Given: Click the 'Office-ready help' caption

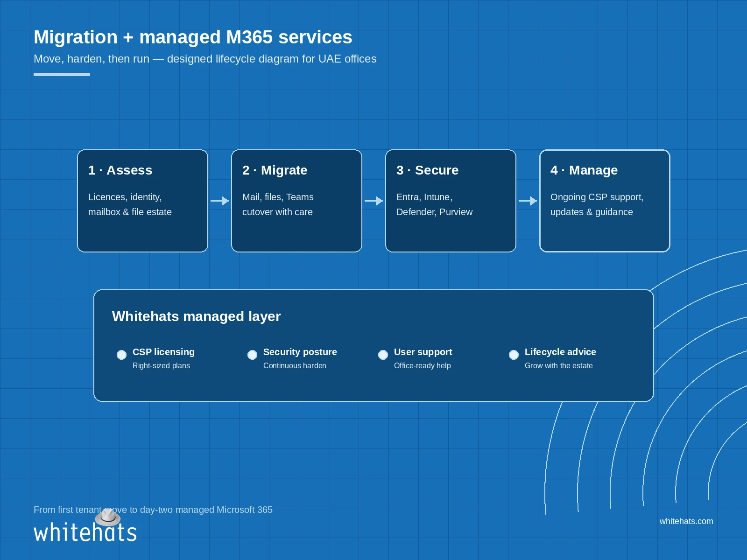Looking at the screenshot, I should click(x=422, y=365).
